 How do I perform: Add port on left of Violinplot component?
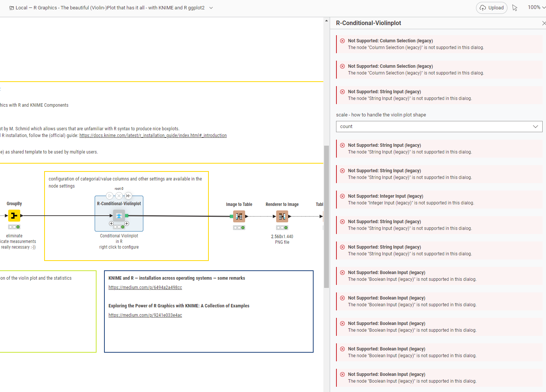pos(111,224)
